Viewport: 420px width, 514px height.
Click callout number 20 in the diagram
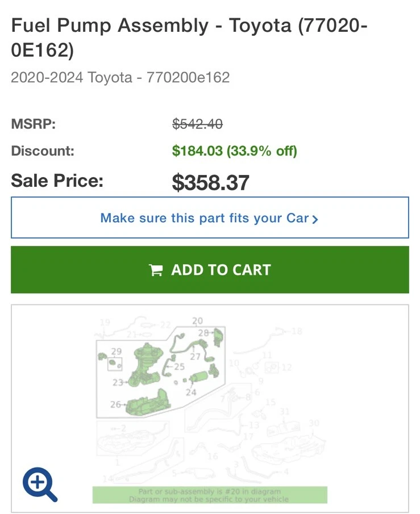click(x=196, y=320)
